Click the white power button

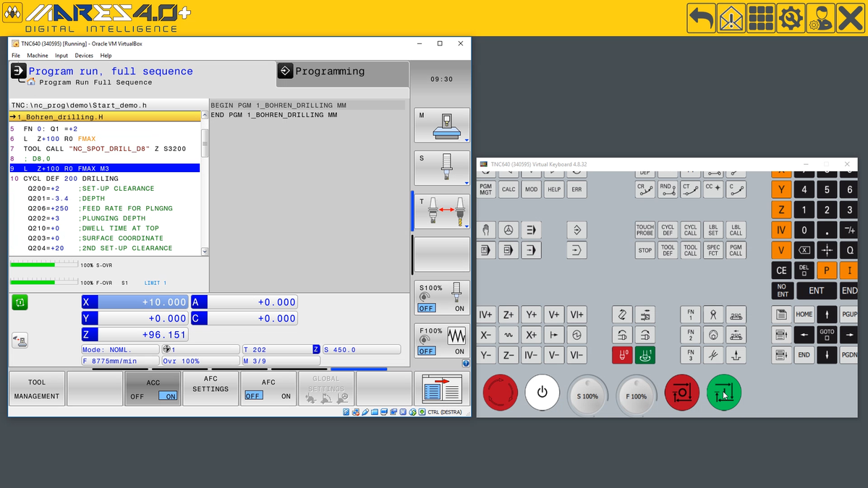(542, 393)
